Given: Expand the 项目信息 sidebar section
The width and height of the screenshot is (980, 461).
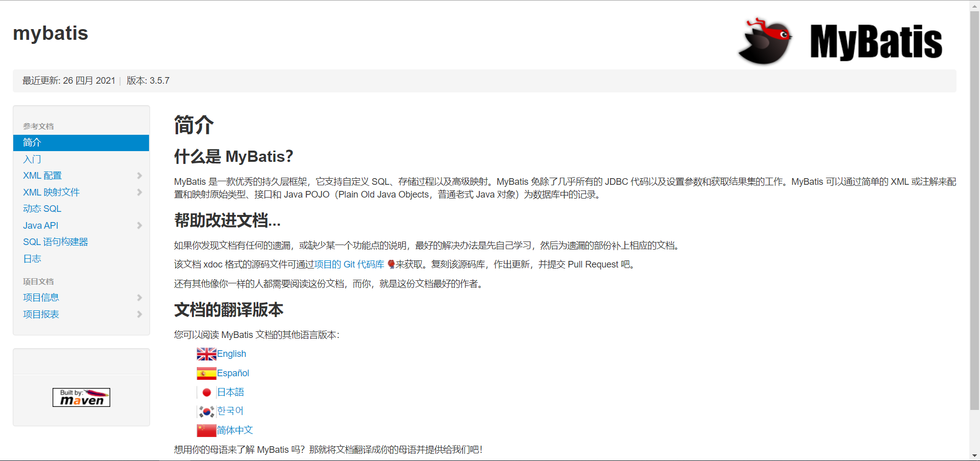Looking at the screenshot, I should (x=139, y=298).
